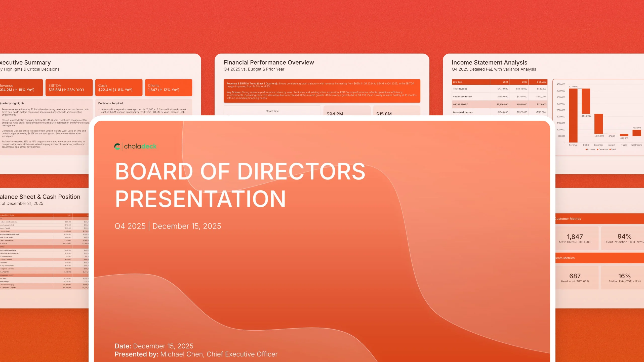Click the 'Financial Performance Overview' slide title

click(269, 62)
